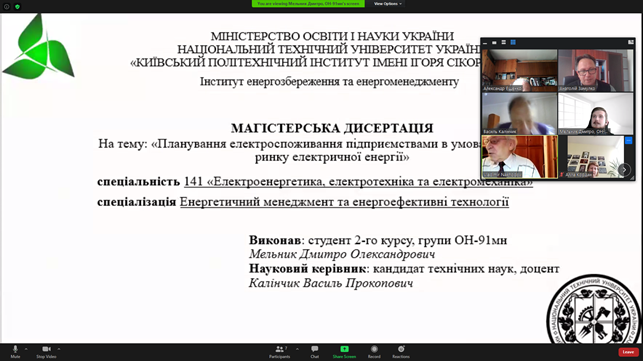Image resolution: width=643 pixels, height=361 pixels.
Task: Expand audio options arrow beside Mute
Action: [26, 349]
